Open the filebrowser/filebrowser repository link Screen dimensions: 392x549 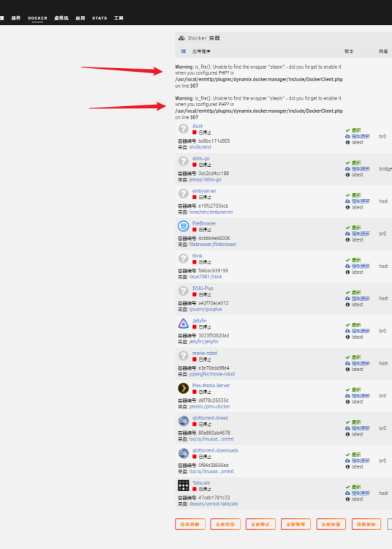[213, 244]
